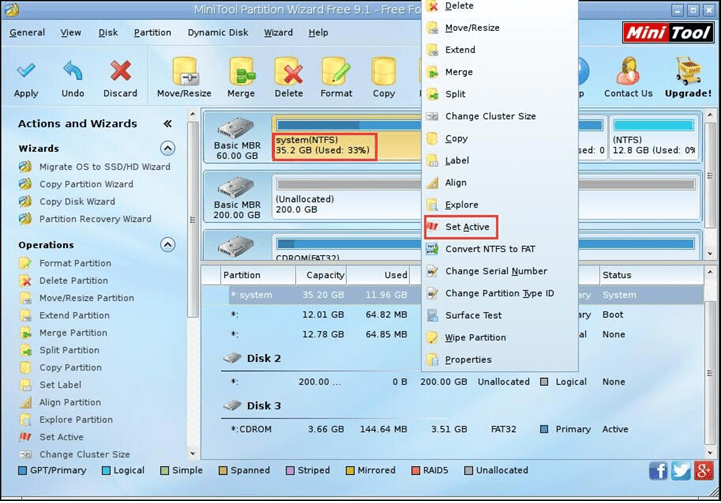Apply pending changes with Apply icon
This screenshot has height=503, width=721.
pos(26,78)
